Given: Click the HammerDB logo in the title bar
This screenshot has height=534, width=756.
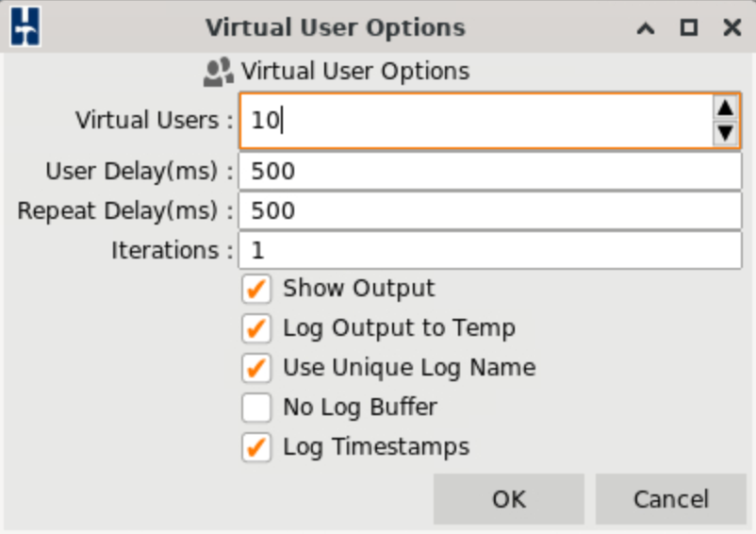Looking at the screenshot, I should pyautogui.click(x=25, y=27).
